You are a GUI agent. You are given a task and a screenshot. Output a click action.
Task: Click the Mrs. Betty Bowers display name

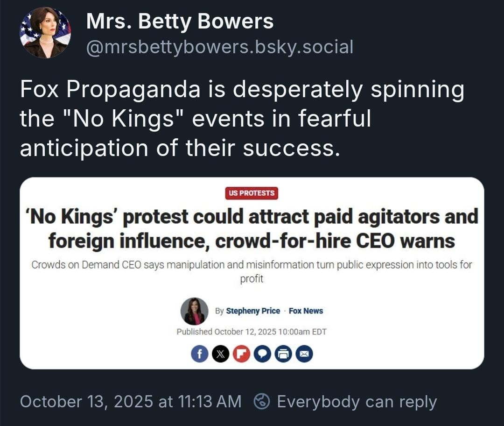click(180, 21)
